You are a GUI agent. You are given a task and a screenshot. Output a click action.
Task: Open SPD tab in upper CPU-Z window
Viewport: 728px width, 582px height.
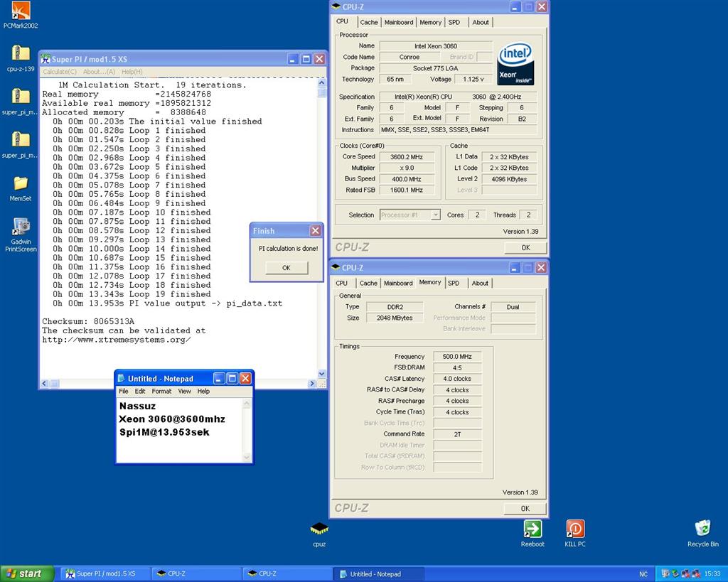coord(454,22)
